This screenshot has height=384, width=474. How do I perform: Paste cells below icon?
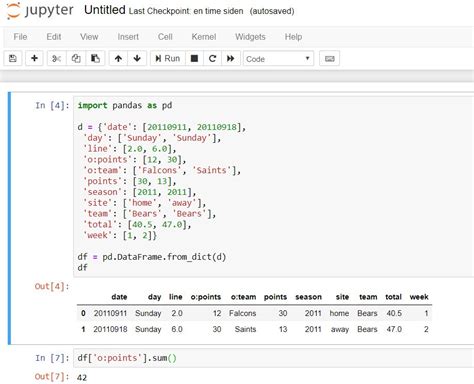click(95, 59)
